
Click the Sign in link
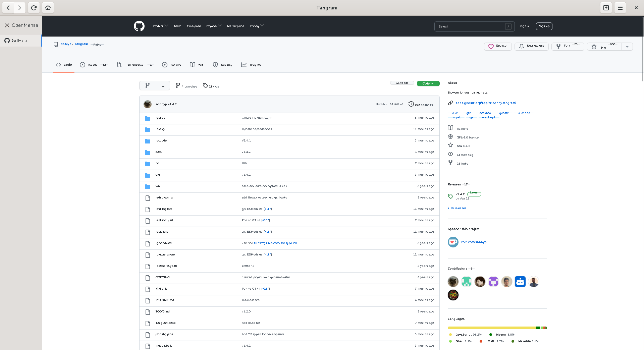click(525, 26)
